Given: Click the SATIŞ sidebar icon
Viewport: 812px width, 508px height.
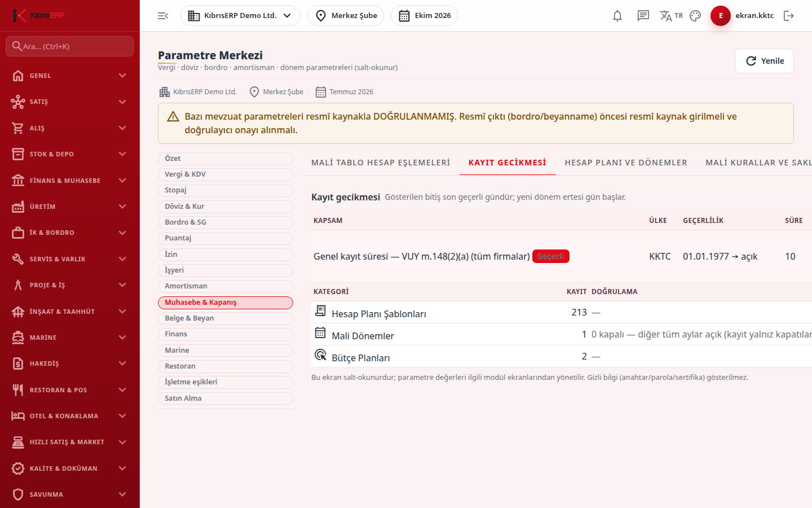Looking at the screenshot, I should coord(18,102).
